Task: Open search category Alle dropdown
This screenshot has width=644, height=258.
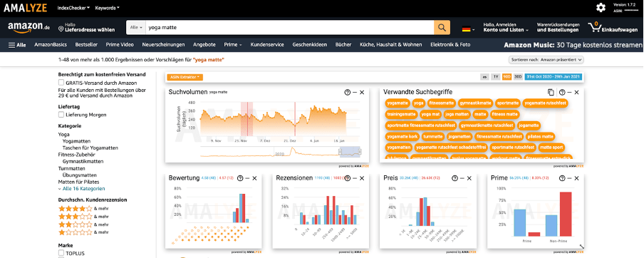Action: (x=136, y=28)
